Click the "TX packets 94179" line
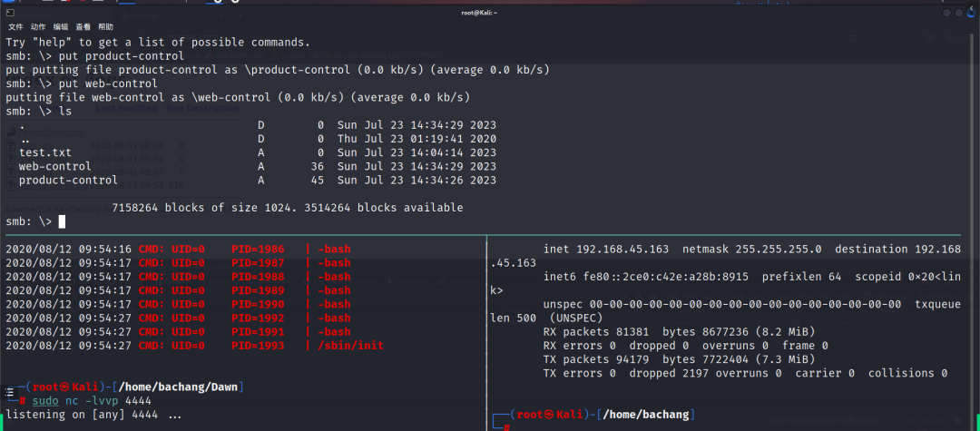 pos(679,359)
